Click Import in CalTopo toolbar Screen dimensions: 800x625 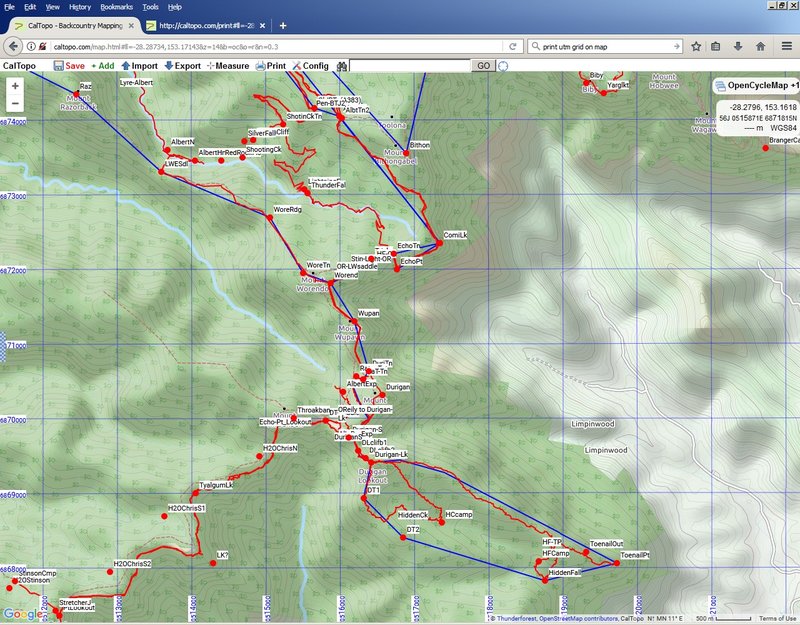pos(139,66)
